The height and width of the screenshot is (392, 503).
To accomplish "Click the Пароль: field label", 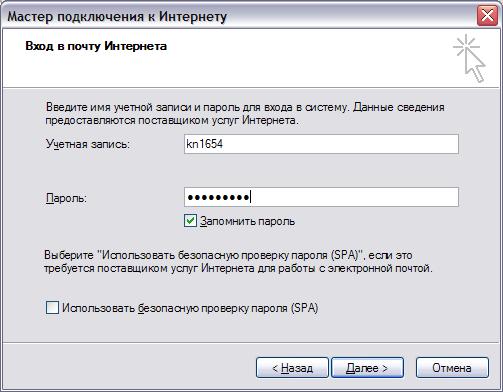I will [66, 198].
